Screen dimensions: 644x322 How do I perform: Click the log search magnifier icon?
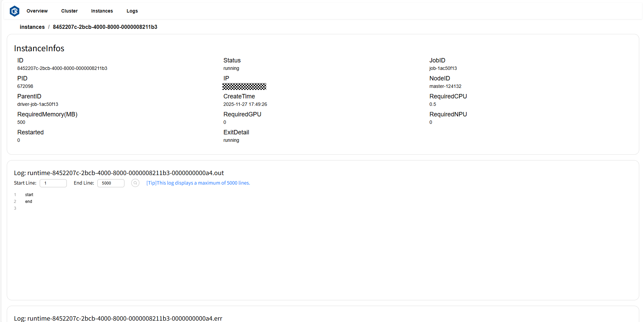[x=135, y=183]
